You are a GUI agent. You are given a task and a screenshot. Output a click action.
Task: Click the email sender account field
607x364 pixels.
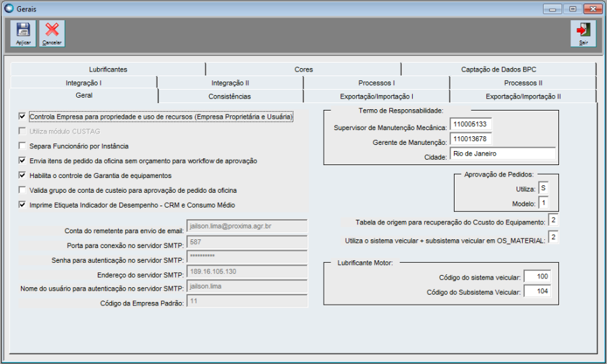click(x=247, y=226)
